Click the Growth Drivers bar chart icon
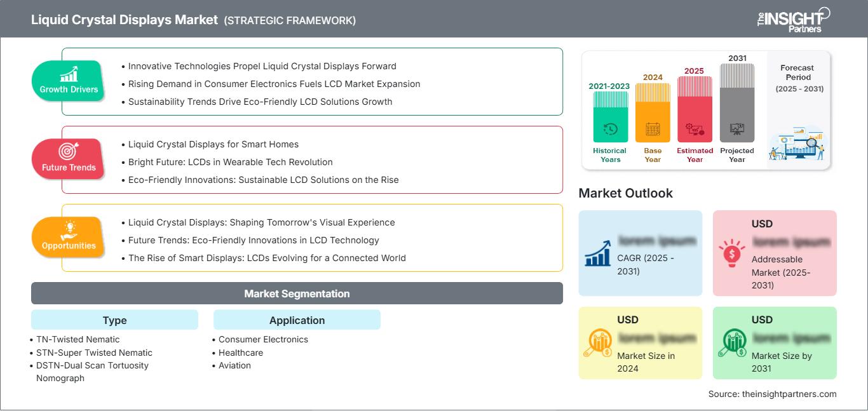Viewport: 868px width, 411px height. coord(69,74)
